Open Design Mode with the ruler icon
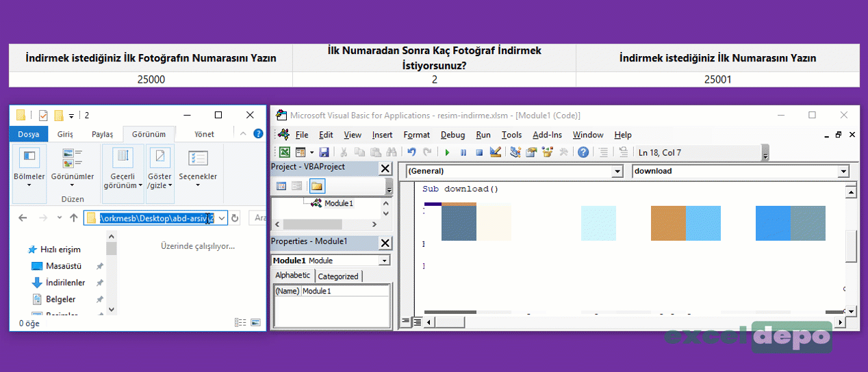This screenshot has height=372, width=868. tap(496, 152)
